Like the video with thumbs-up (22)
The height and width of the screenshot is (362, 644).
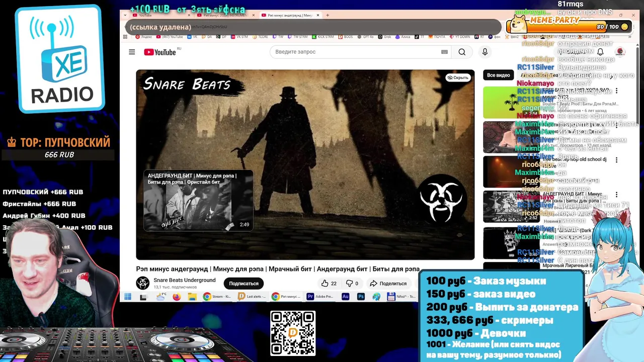click(329, 284)
